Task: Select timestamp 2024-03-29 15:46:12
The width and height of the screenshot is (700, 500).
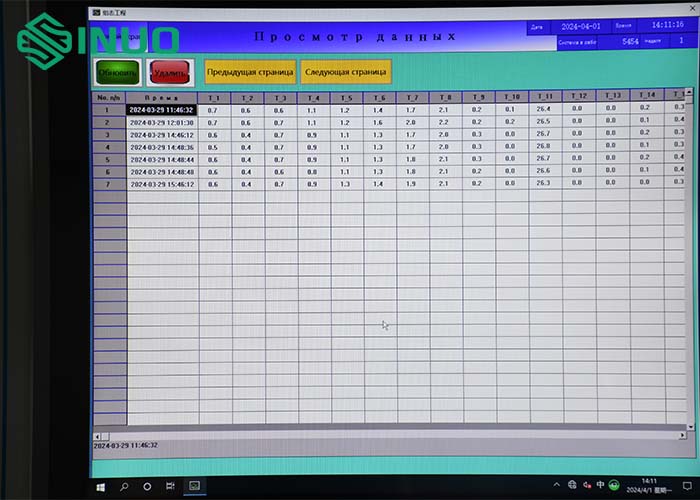Action: (162, 184)
